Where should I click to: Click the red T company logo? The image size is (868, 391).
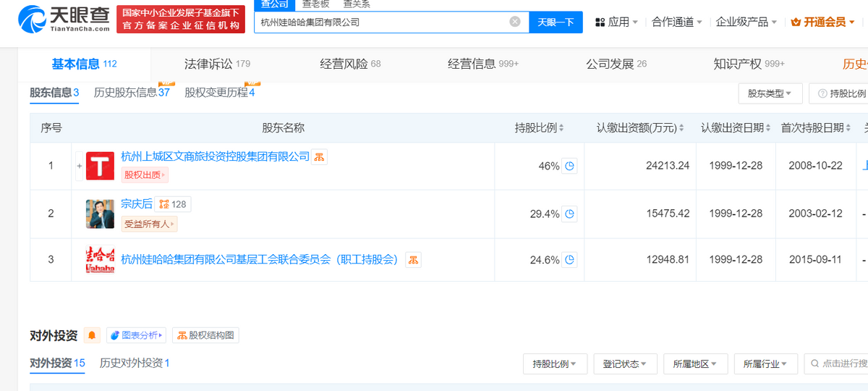tap(101, 166)
